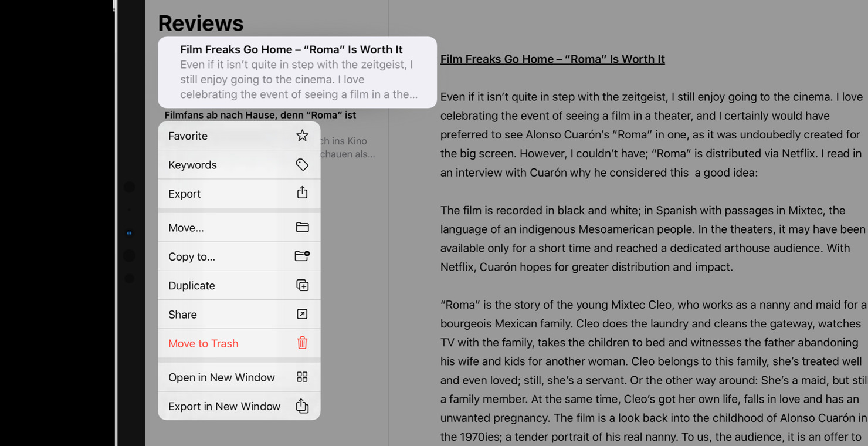Viewport: 868px width, 446px height.
Task: Click the Copy to folder-plus icon
Action: (x=302, y=256)
